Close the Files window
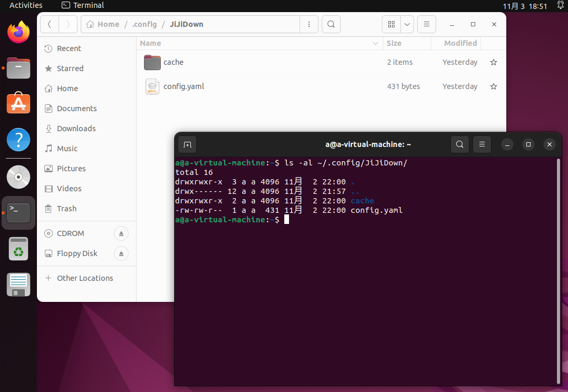 pyautogui.click(x=494, y=24)
